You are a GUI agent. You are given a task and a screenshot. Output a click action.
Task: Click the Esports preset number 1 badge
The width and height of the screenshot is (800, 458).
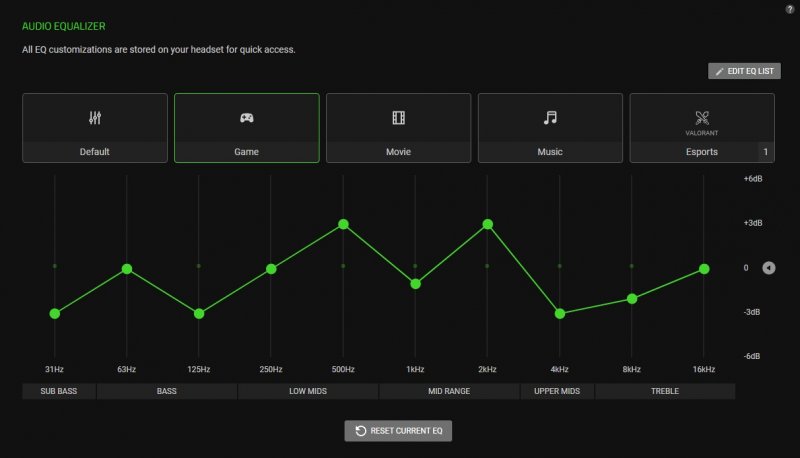point(765,152)
